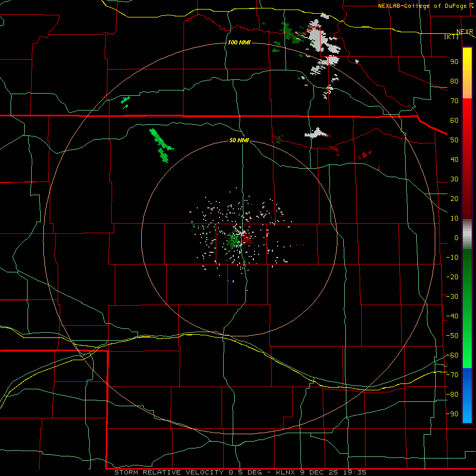This screenshot has height=476, width=476.
Task: Select the 0 value on velocity scale
Action: pos(456,237)
